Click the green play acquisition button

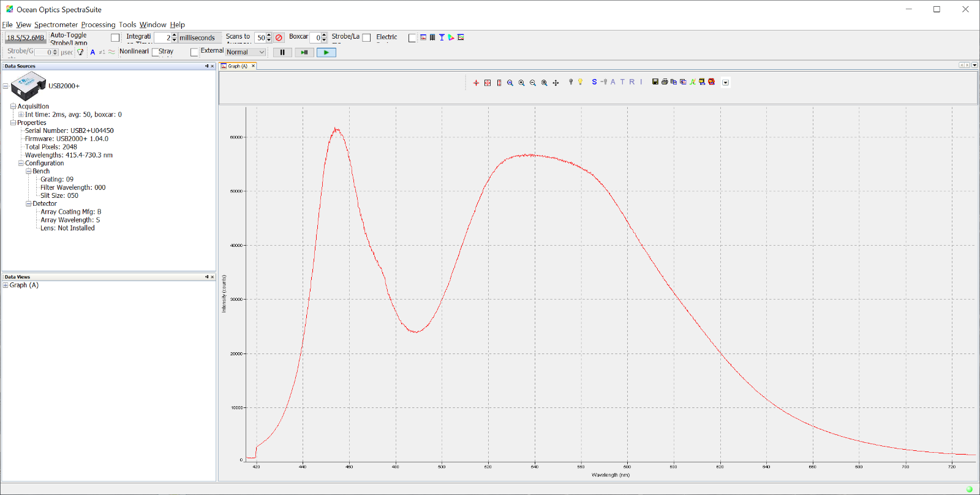pos(326,53)
